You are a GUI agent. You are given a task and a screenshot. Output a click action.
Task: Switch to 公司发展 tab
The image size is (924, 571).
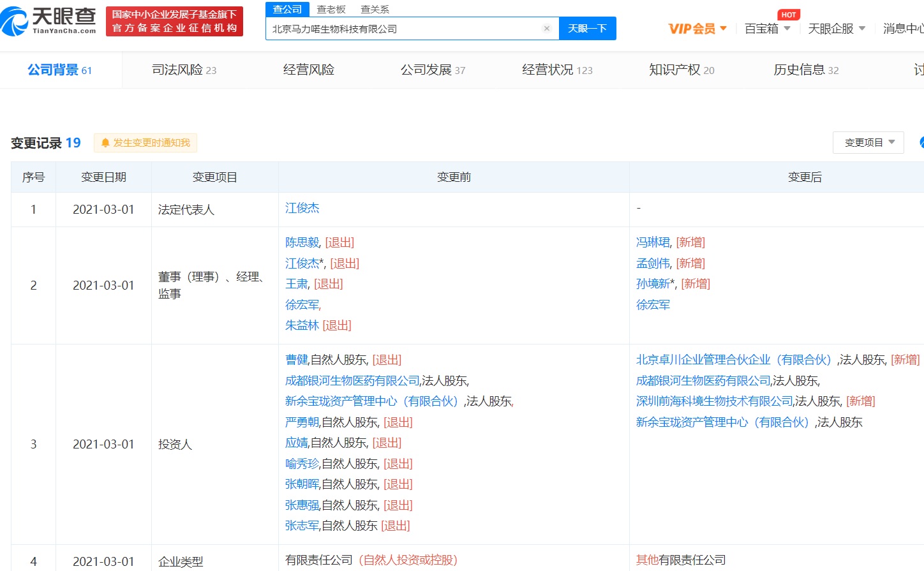click(x=433, y=70)
